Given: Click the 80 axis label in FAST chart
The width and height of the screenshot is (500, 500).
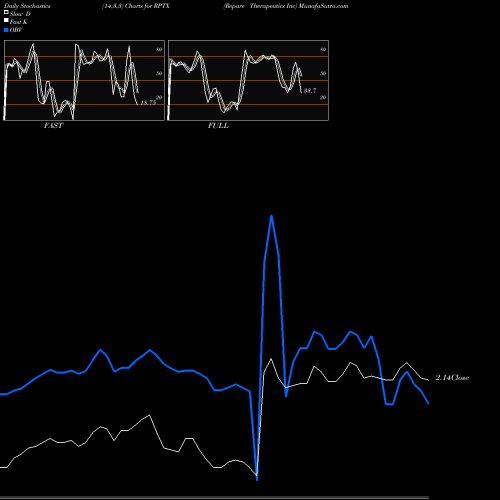Looking at the screenshot, I should (x=159, y=49).
